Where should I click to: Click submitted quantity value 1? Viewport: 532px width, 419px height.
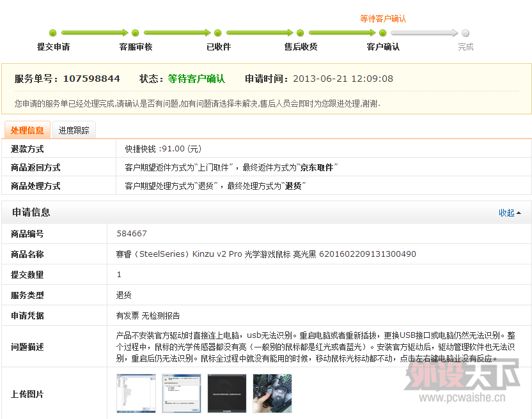tap(119, 275)
